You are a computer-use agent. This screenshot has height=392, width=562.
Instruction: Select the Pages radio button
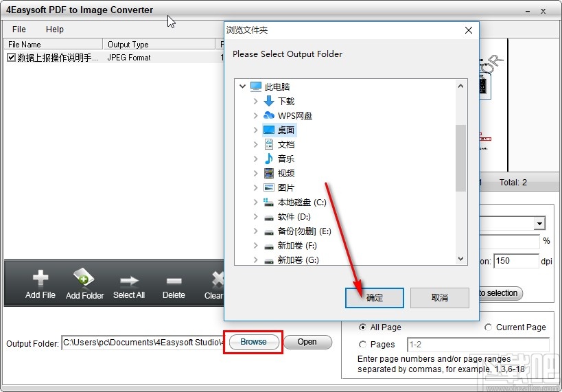(362, 345)
